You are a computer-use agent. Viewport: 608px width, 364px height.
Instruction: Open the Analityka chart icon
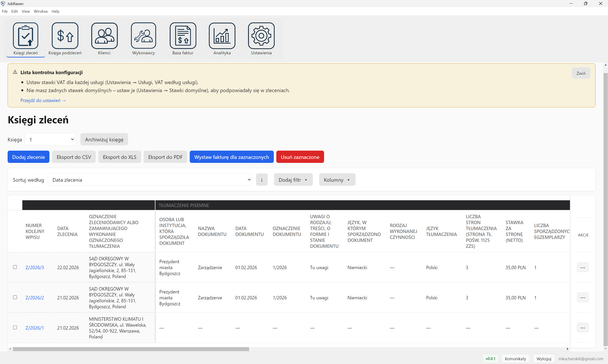pos(222,36)
